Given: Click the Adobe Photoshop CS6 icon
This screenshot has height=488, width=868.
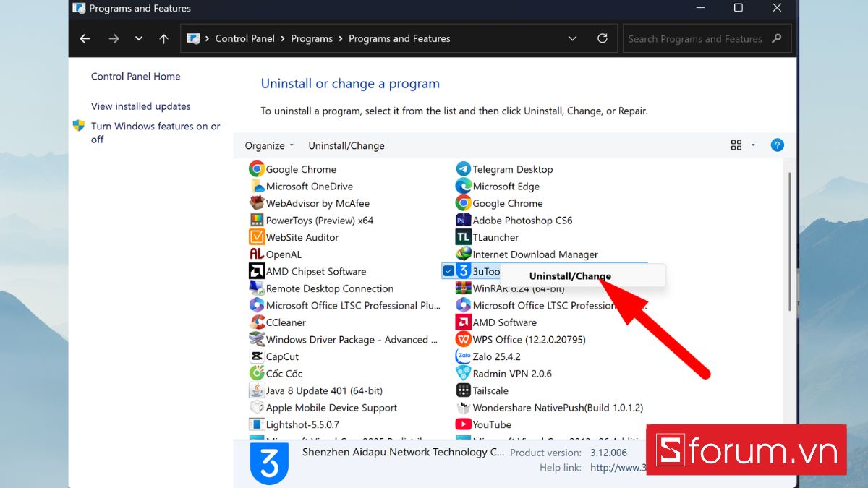Looking at the screenshot, I should coord(463,221).
